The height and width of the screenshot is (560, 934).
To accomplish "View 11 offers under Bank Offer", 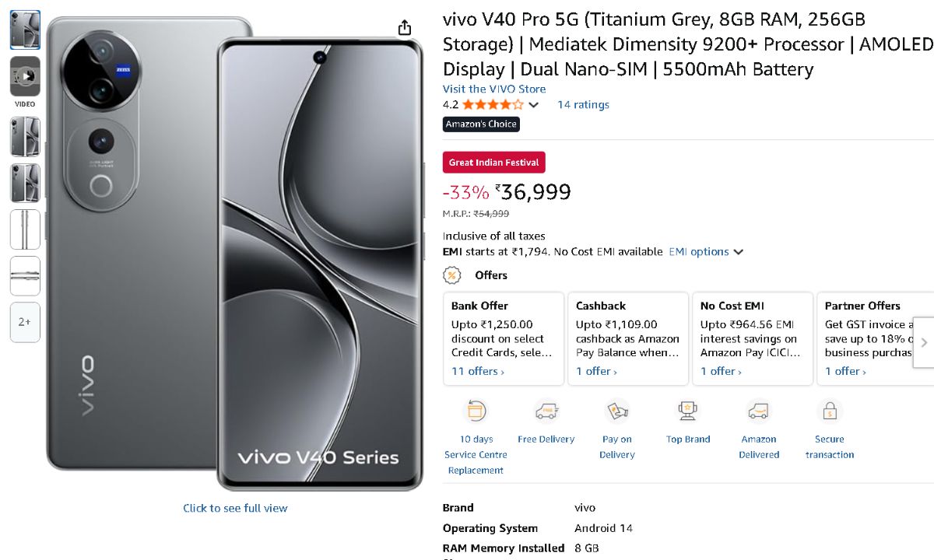I will [478, 371].
